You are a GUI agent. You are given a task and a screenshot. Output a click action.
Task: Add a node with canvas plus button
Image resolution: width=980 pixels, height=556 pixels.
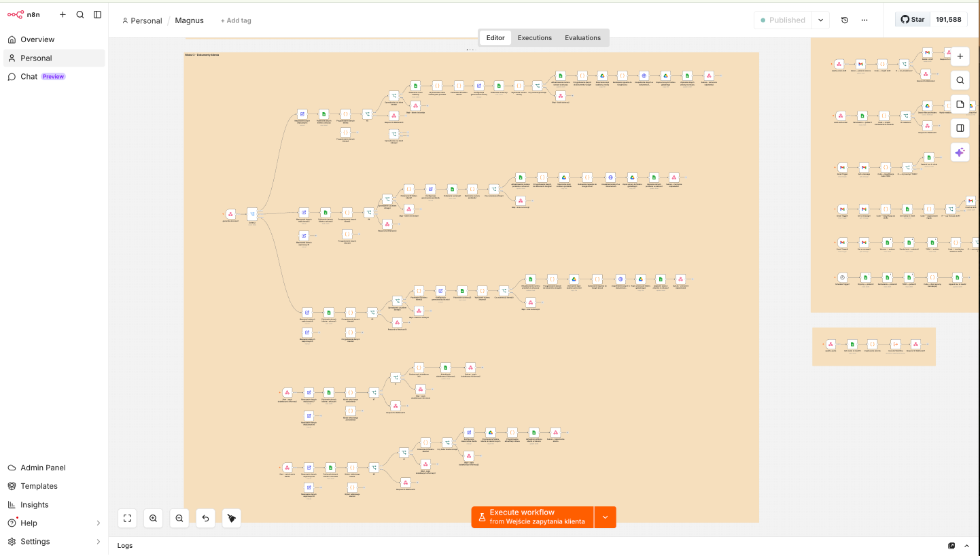tap(960, 56)
